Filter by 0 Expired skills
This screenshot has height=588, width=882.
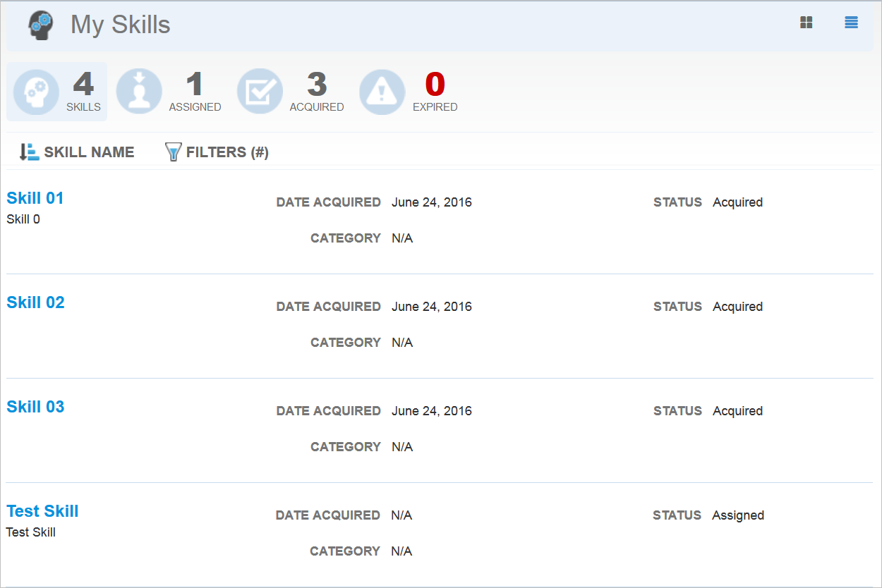tap(435, 92)
